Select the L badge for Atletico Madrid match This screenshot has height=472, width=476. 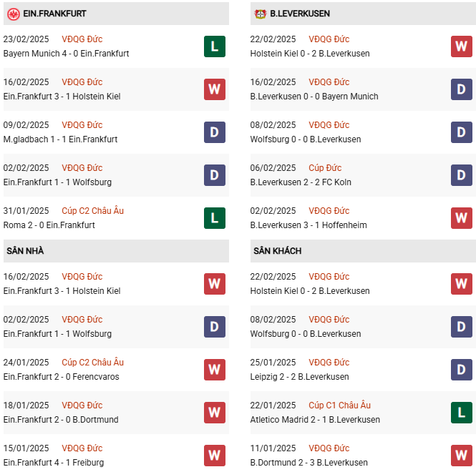[462, 413]
